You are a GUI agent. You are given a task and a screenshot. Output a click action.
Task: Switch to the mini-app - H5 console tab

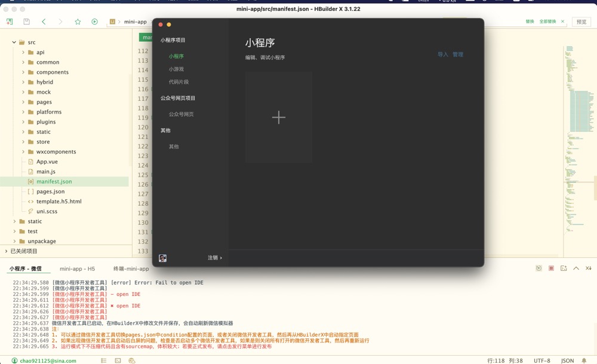[x=77, y=269]
